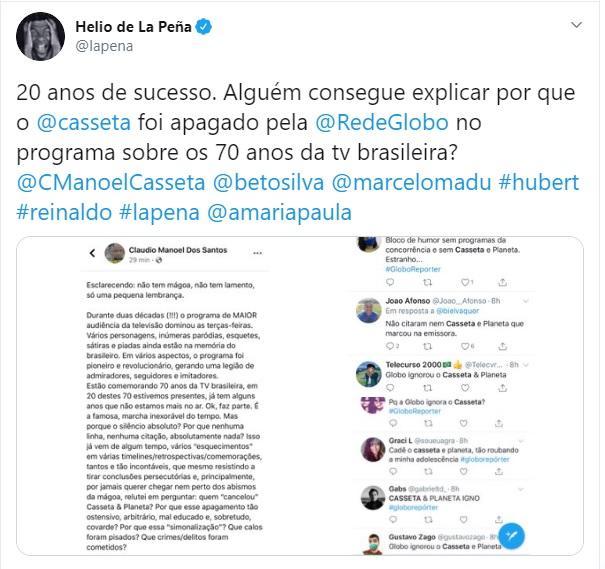The width and height of the screenshot is (605, 569).
Task: Click Helio de La Peña's profile avatar
Action: 41,36
